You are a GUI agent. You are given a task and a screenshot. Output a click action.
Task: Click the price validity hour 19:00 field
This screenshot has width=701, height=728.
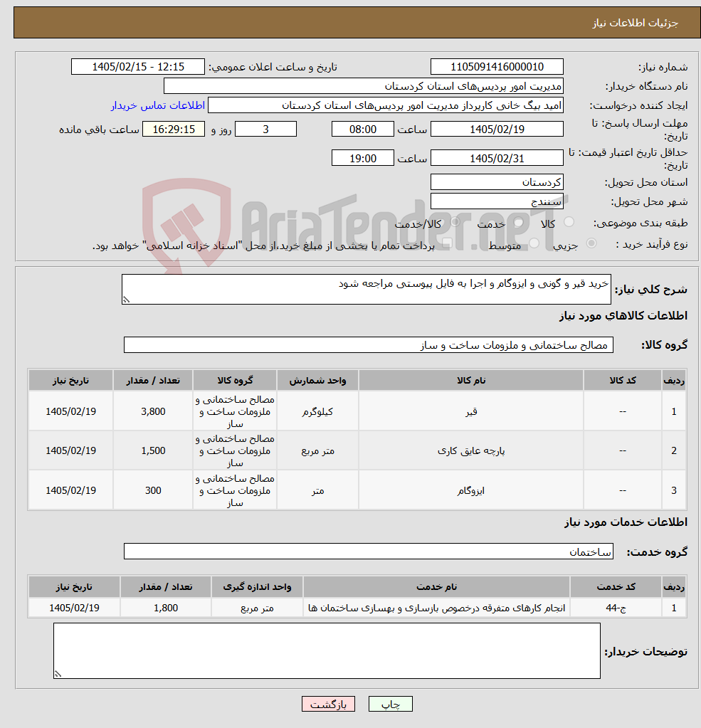tap(362, 158)
